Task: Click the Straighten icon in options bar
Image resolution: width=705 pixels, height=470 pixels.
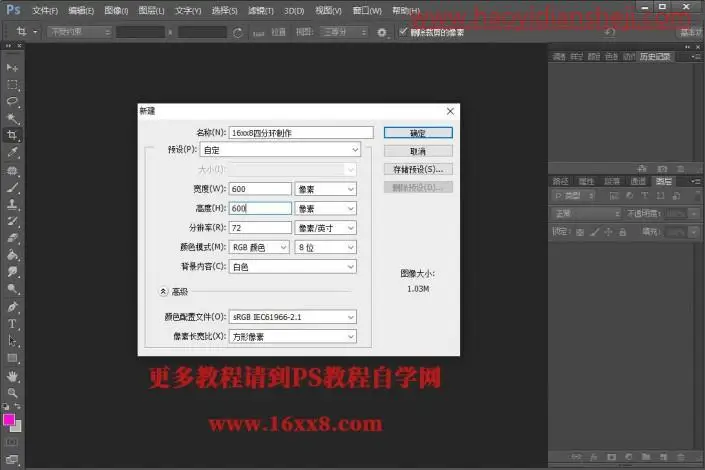Action: coord(259,33)
